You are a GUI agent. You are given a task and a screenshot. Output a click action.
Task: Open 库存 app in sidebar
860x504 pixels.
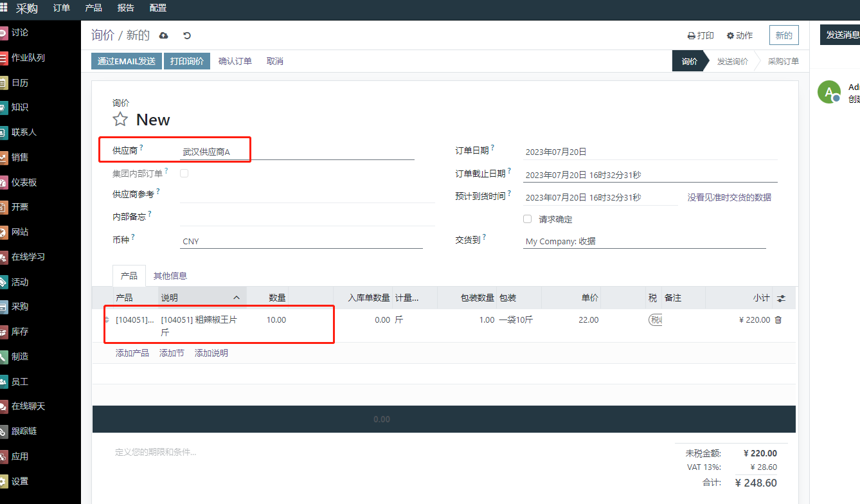(x=19, y=332)
